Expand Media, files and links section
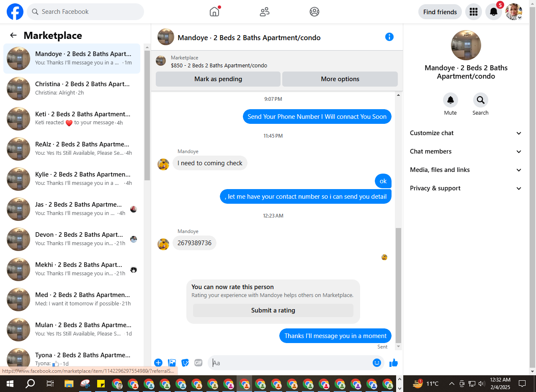536x392 pixels. tap(466, 170)
